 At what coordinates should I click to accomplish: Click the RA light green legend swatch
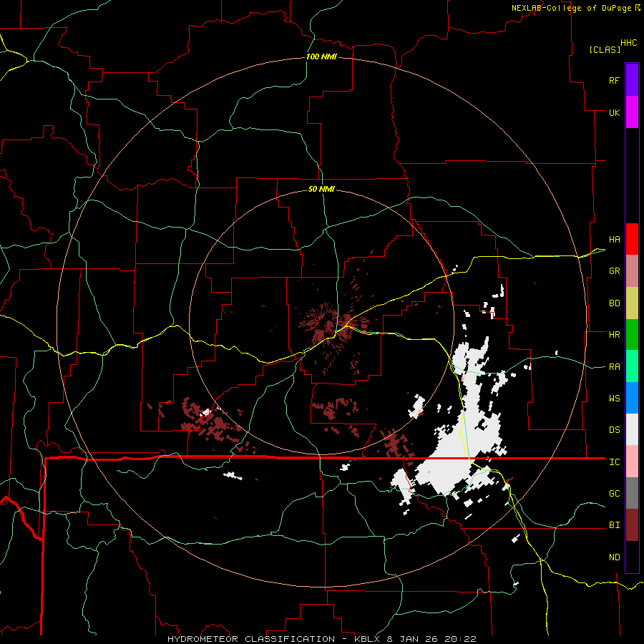[x=632, y=366]
